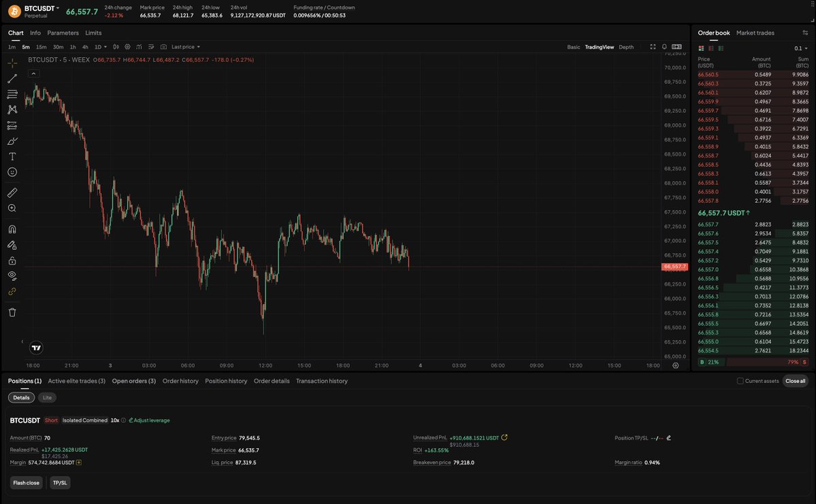816x504 pixels.
Task: Expand the 1D timeframe dropdown
Action: pos(101,47)
